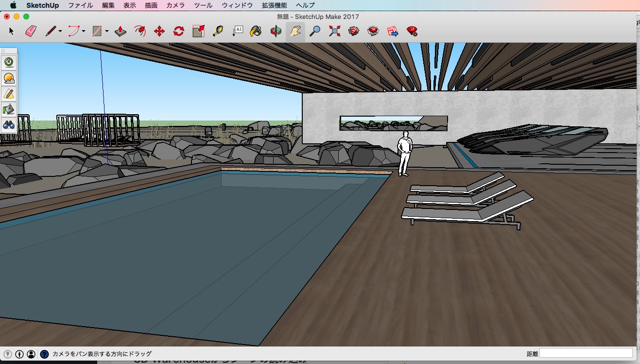640x364 pixels.
Task: Select the Move tool
Action: [159, 32]
